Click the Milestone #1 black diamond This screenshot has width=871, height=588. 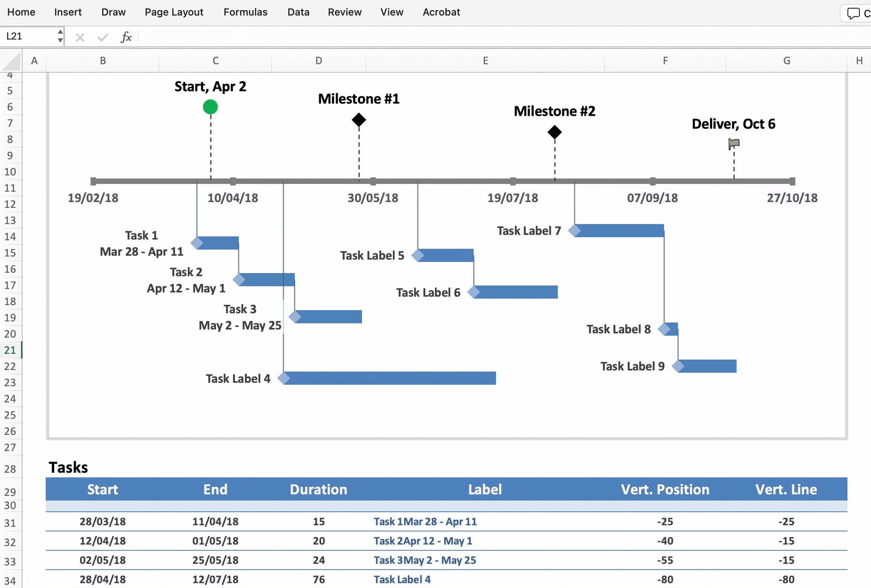click(x=359, y=120)
